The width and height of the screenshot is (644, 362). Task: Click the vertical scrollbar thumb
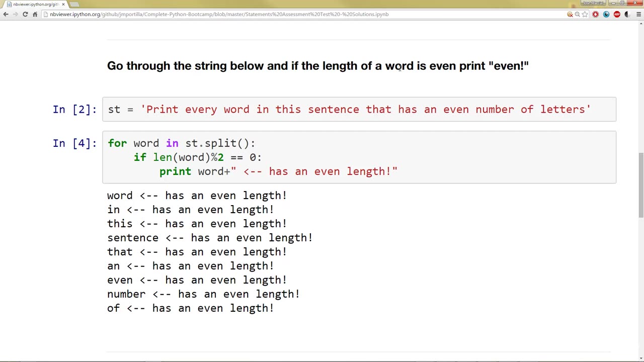(641, 185)
